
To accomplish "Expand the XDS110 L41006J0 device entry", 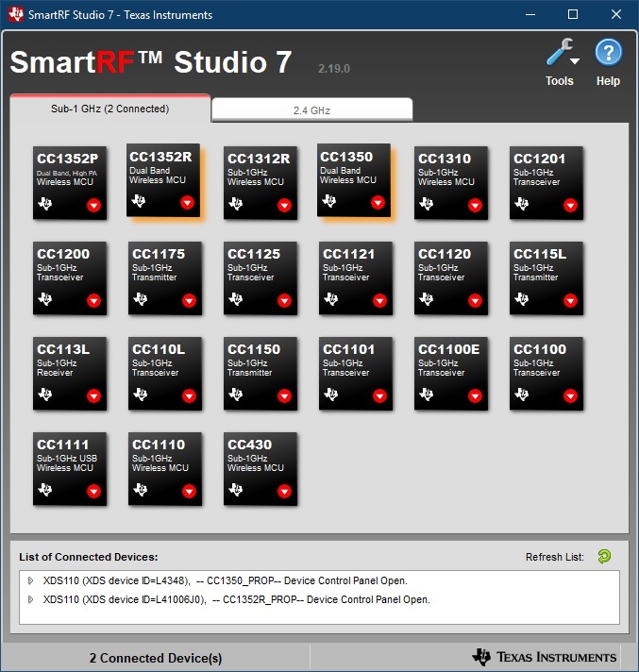I will tap(30, 599).
